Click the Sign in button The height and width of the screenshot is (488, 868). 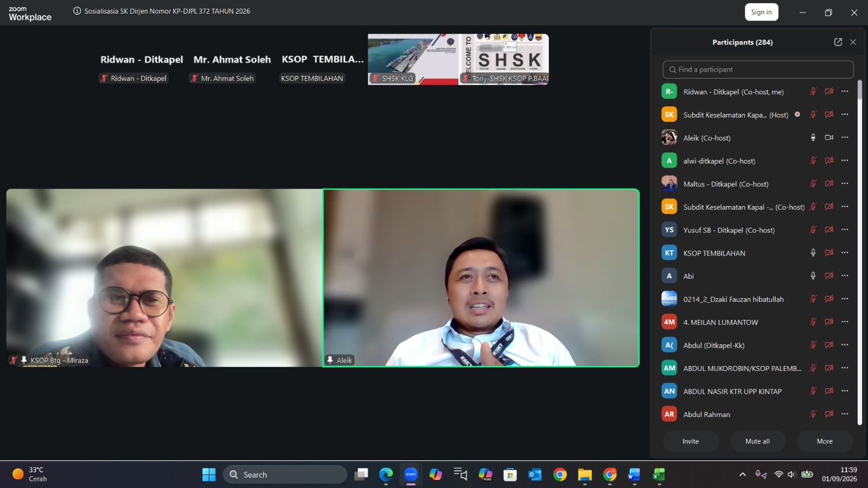click(x=761, y=12)
